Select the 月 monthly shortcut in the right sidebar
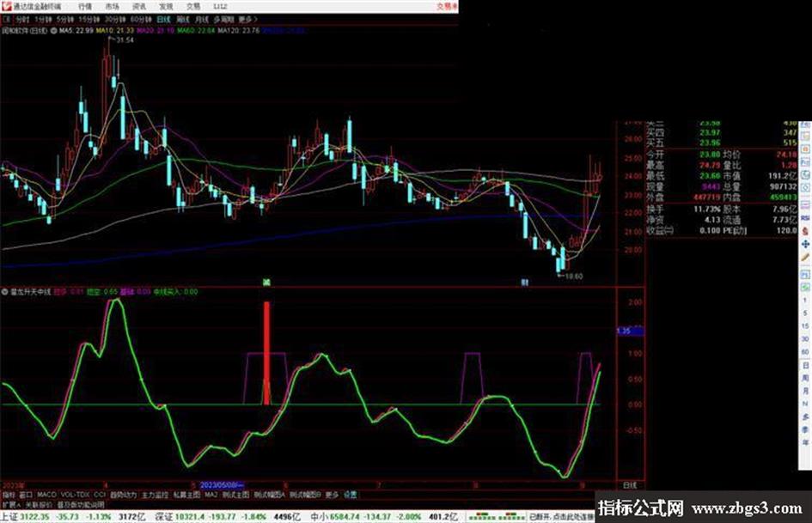Screen dimensions: 812x523 click(805, 391)
